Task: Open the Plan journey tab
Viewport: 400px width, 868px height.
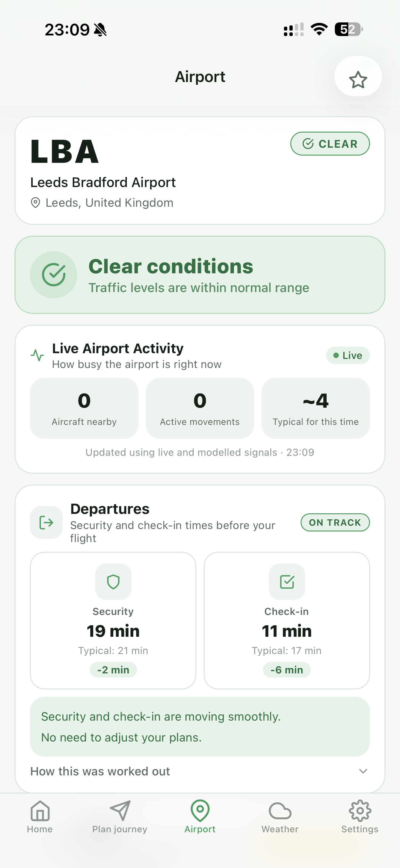Action: (120, 817)
